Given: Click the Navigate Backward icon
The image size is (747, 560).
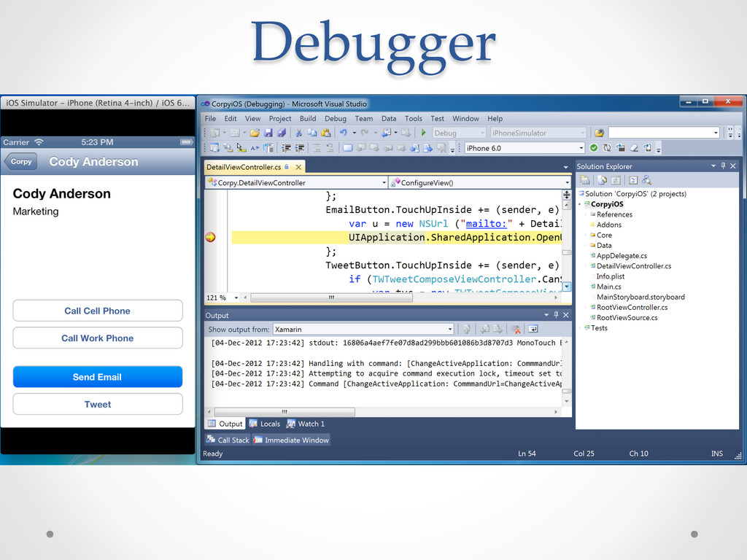Looking at the screenshot, I should point(387,133).
